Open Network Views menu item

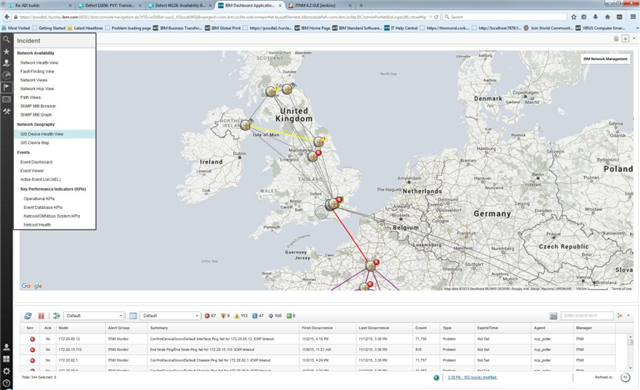pyautogui.click(x=34, y=80)
